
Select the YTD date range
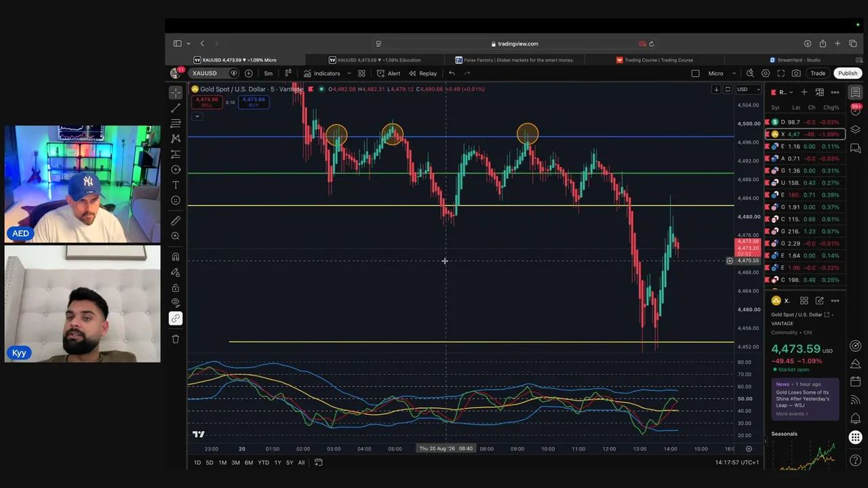pos(263,462)
